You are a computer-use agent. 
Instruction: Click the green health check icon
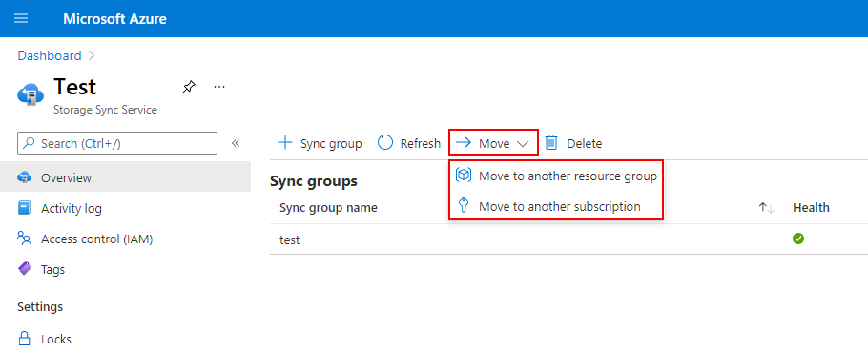pyautogui.click(x=798, y=239)
